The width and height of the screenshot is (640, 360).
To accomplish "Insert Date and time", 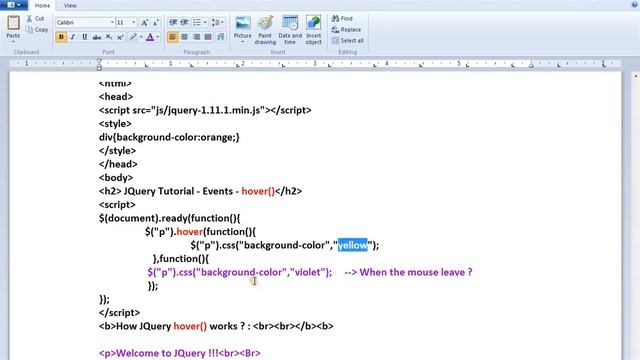I will pos(290,30).
